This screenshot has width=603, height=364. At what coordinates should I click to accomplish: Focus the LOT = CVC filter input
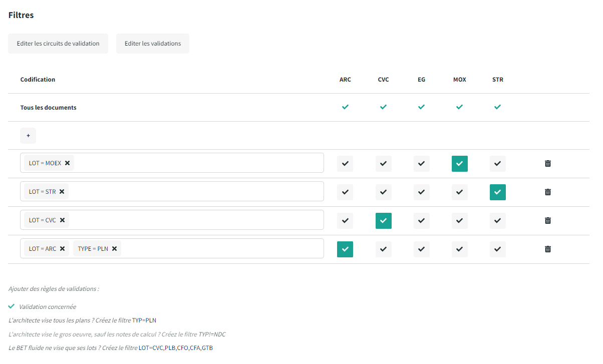coord(195,220)
